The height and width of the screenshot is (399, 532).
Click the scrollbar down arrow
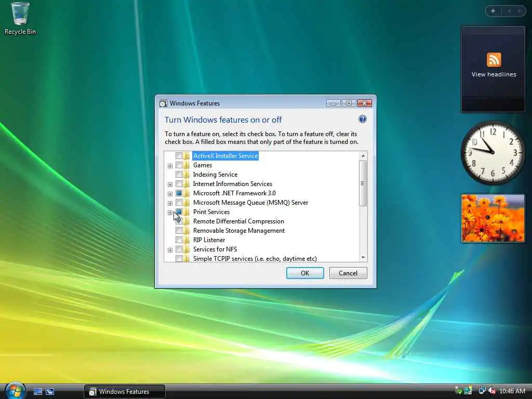[x=363, y=258]
